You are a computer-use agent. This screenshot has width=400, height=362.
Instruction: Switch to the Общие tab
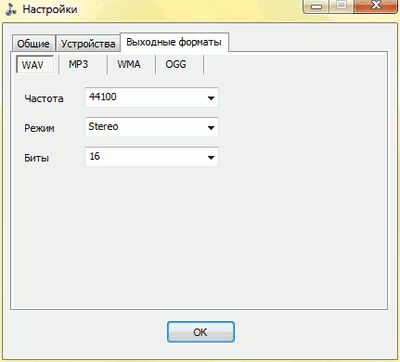pos(33,43)
